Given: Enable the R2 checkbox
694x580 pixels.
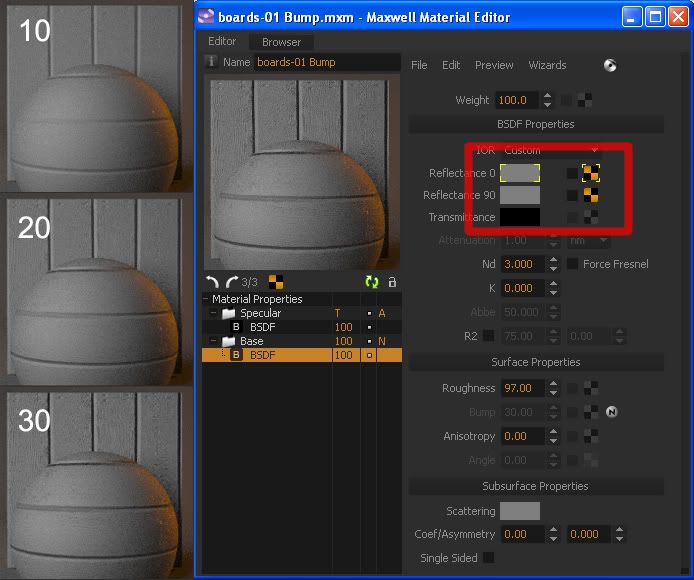Looking at the screenshot, I should 489,336.
